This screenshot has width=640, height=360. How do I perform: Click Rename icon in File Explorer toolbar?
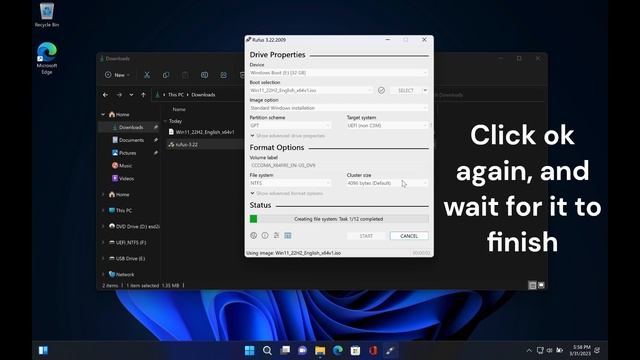(204, 75)
